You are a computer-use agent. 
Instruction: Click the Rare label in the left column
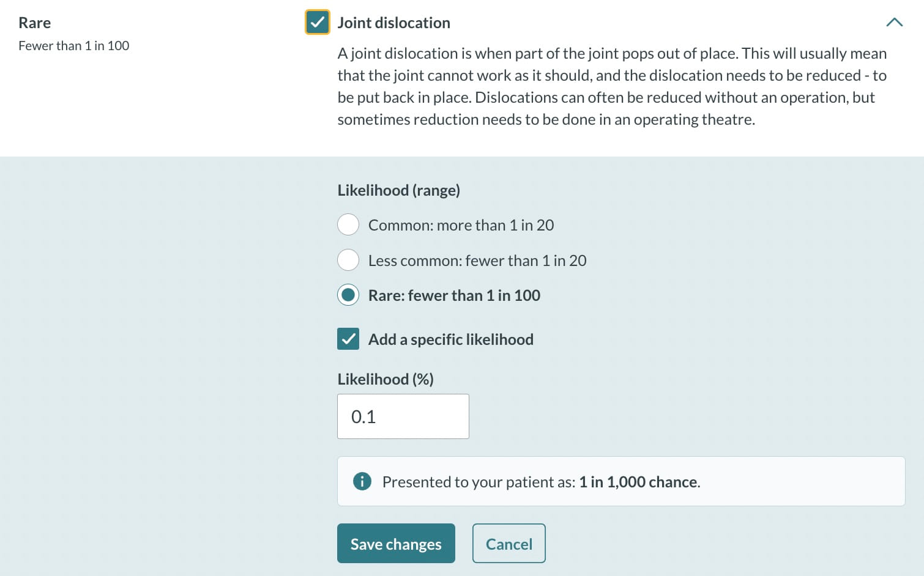pos(34,23)
